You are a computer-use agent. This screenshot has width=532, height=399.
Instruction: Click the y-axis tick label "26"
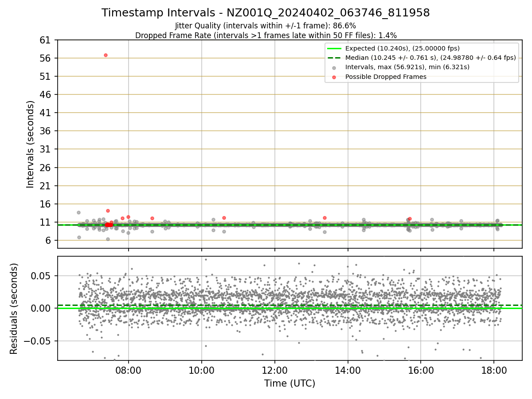click(x=46, y=168)
